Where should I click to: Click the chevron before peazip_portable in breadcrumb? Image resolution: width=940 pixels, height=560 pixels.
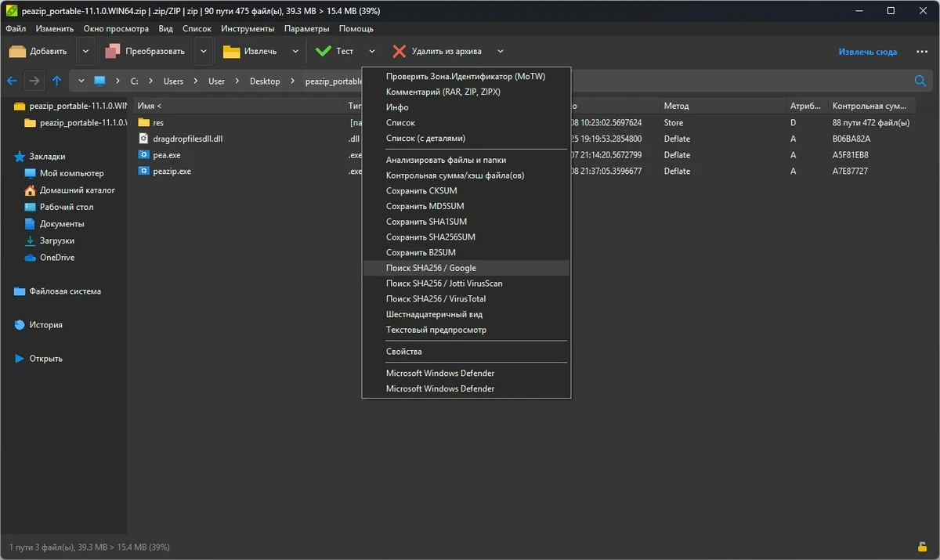(x=293, y=81)
